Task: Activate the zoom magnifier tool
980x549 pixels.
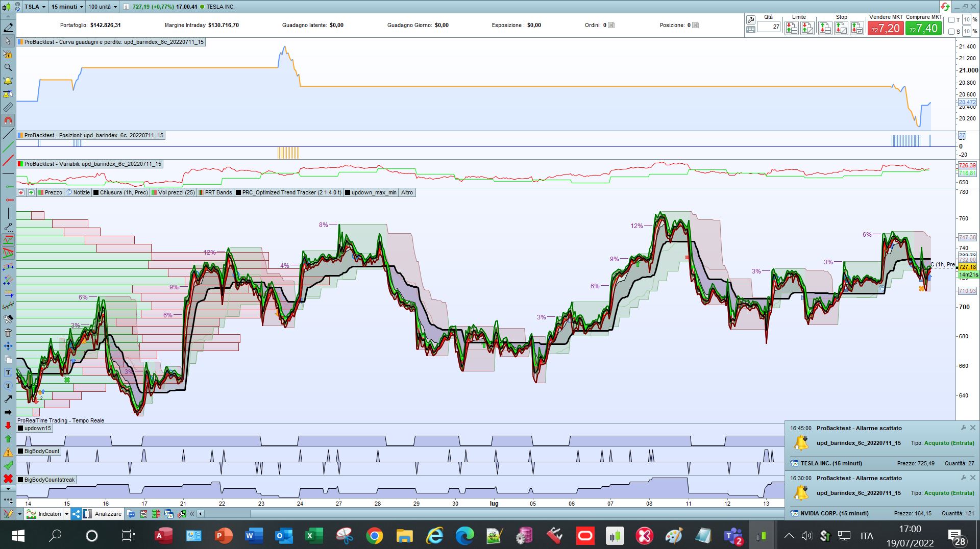Action: click(x=8, y=67)
